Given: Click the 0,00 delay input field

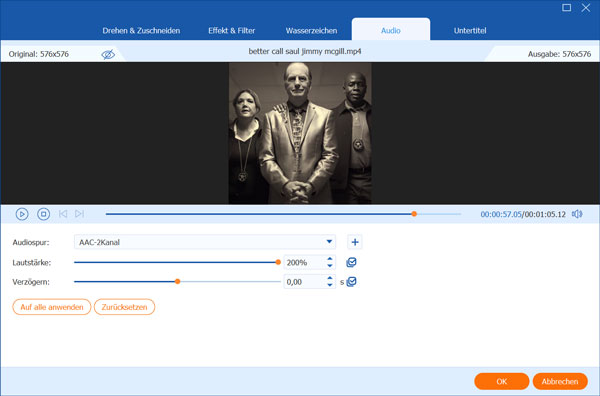Looking at the screenshot, I should [305, 282].
